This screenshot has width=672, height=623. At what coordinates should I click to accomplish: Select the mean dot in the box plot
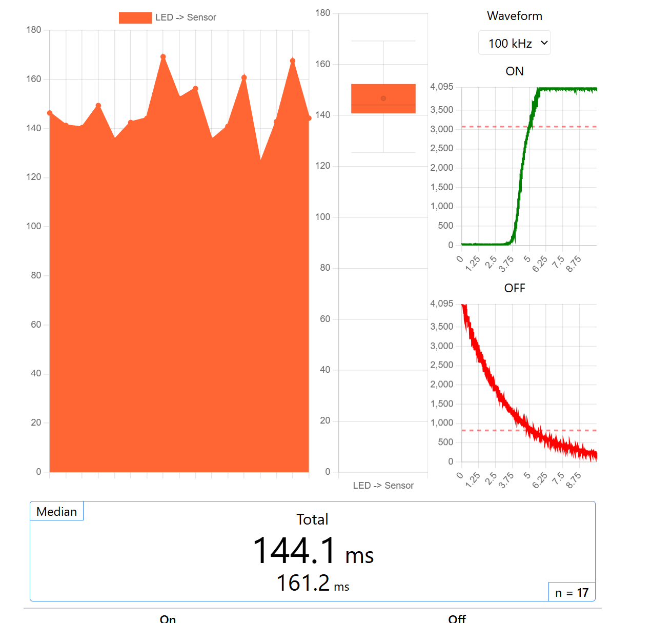click(x=383, y=98)
